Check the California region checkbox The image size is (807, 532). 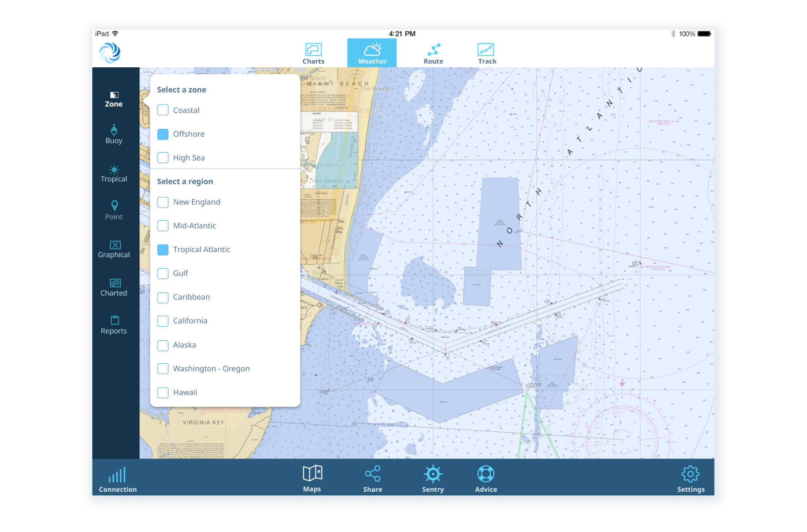click(163, 321)
